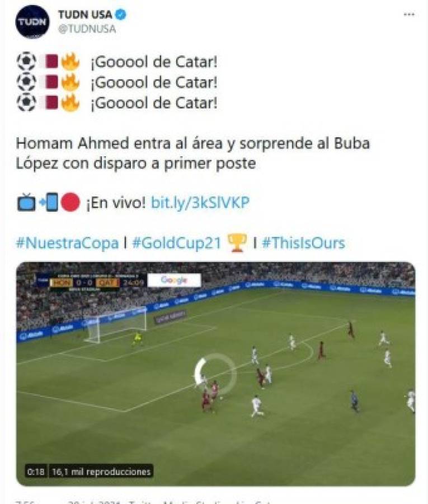Click the red circle live emoji
428x504 pixels.
[70, 203]
